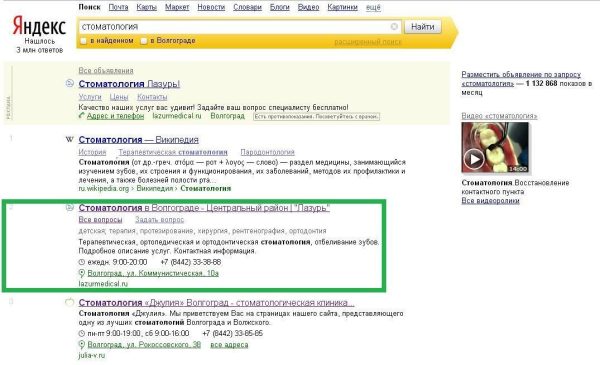Click ru.wikipedia.org breadcrumb url

tap(104, 188)
